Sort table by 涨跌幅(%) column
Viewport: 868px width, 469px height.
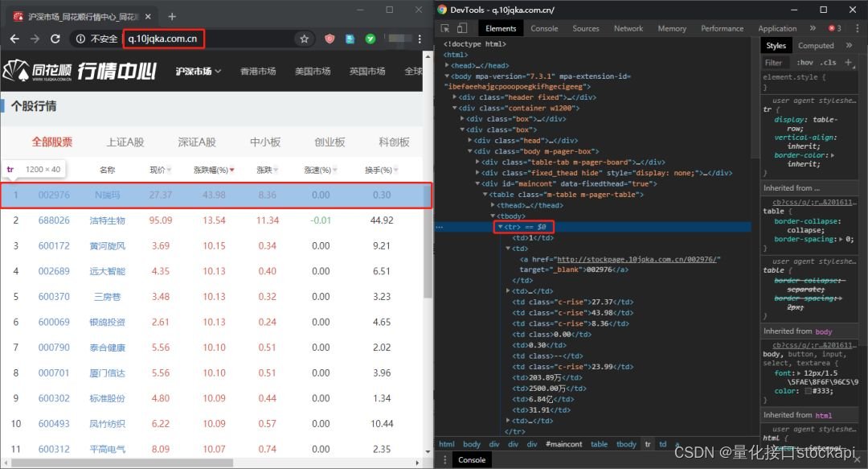click(x=214, y=170)
